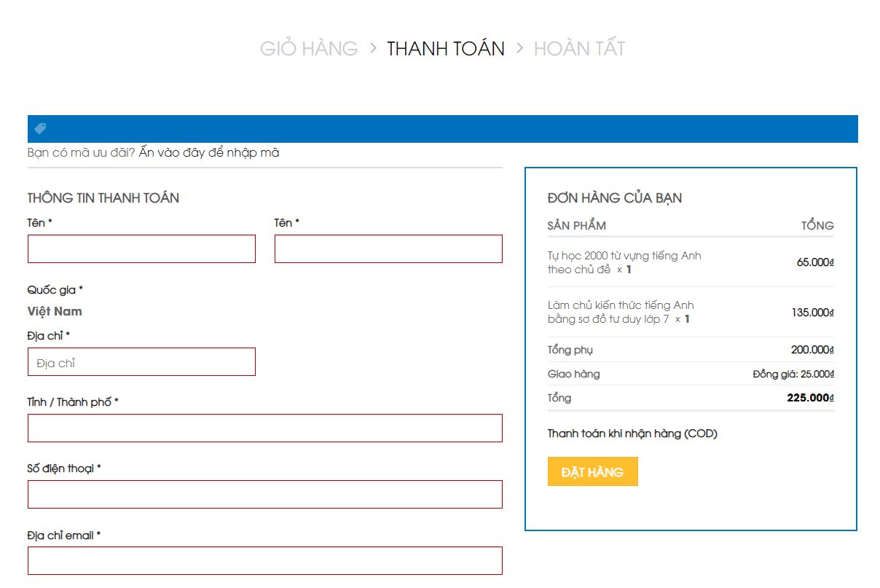Screen dimensions: 880x588
Task: Place order with ĐẶT HÀNG button
Action: [x=592, y=471]
